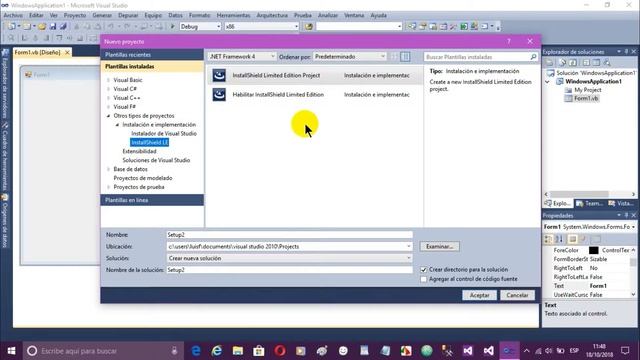Click the Save All icon in main toolbar

tap(63, 27)
